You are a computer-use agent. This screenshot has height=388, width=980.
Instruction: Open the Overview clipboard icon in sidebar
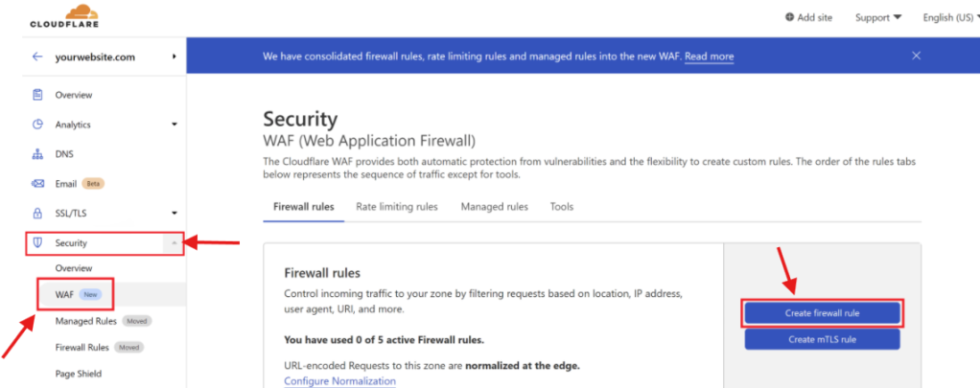pyautogui.click(x=37, y=95)
